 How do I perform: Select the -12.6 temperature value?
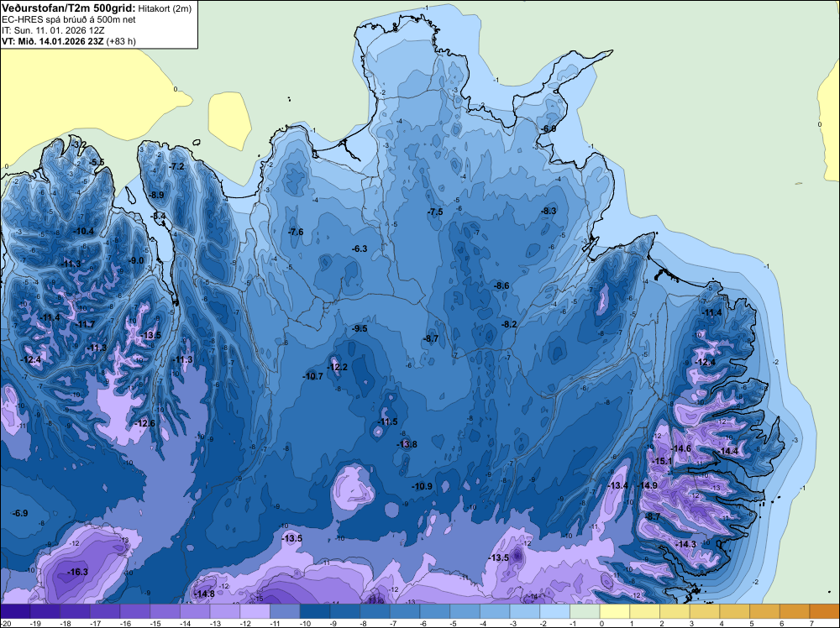click(x=144, y=423)
